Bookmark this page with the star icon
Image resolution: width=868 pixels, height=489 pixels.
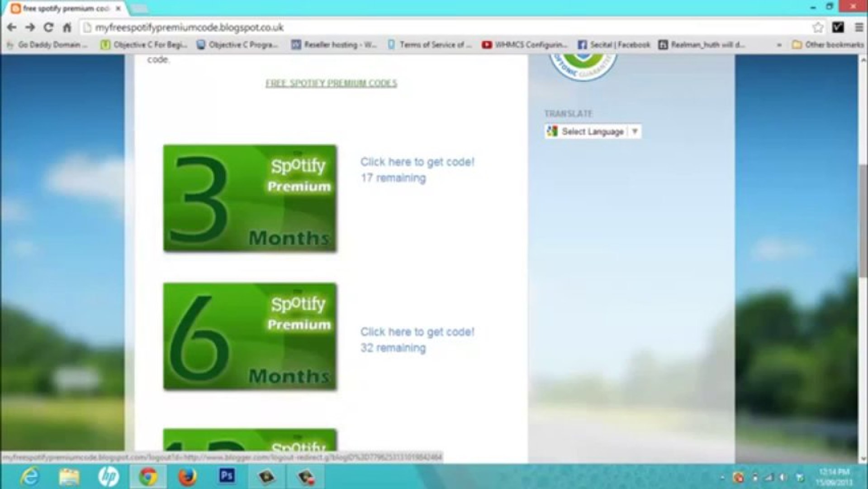tap(817, 28)
